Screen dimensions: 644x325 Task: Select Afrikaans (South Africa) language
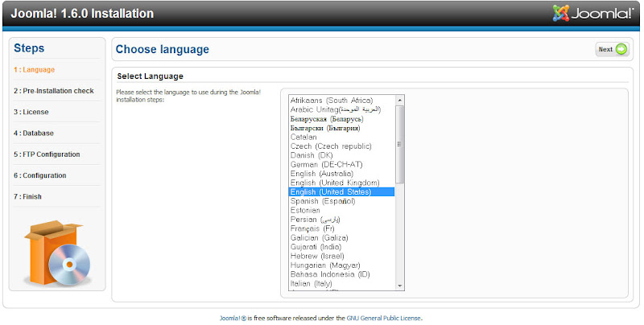[341, 100]
